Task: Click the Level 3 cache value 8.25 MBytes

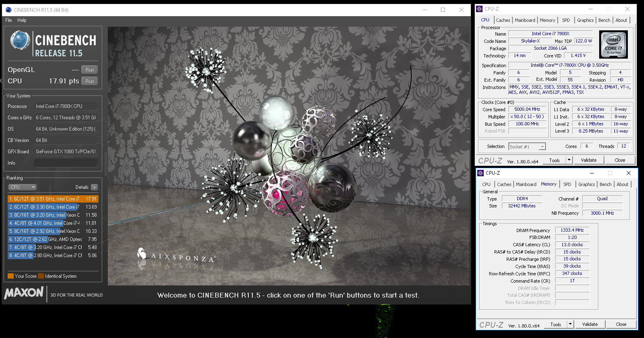Action: click(x=590, y=131)
